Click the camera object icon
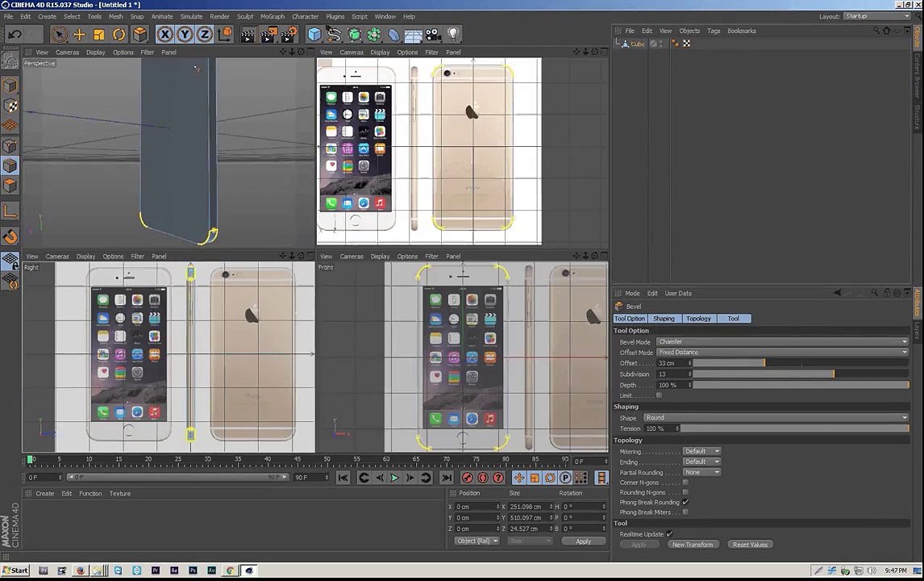This screenshot has height=581, width=924. pyautogui.click(x=433, y=35)
